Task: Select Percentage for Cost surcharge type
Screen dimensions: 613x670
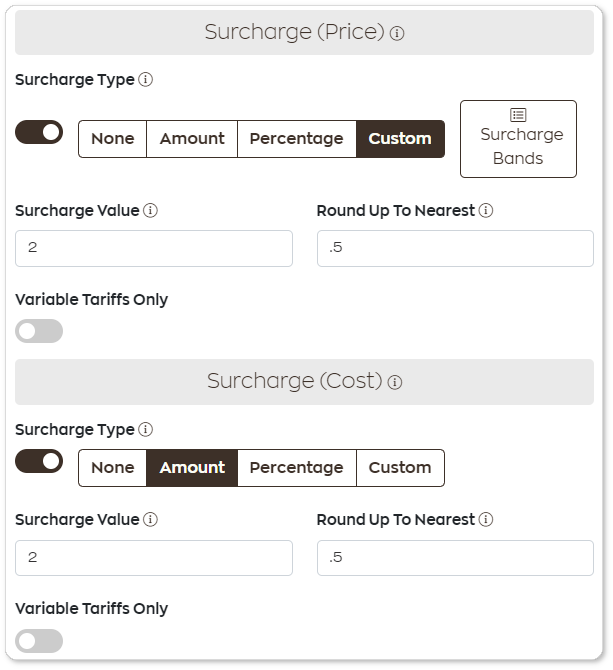Action: (296, 467)
